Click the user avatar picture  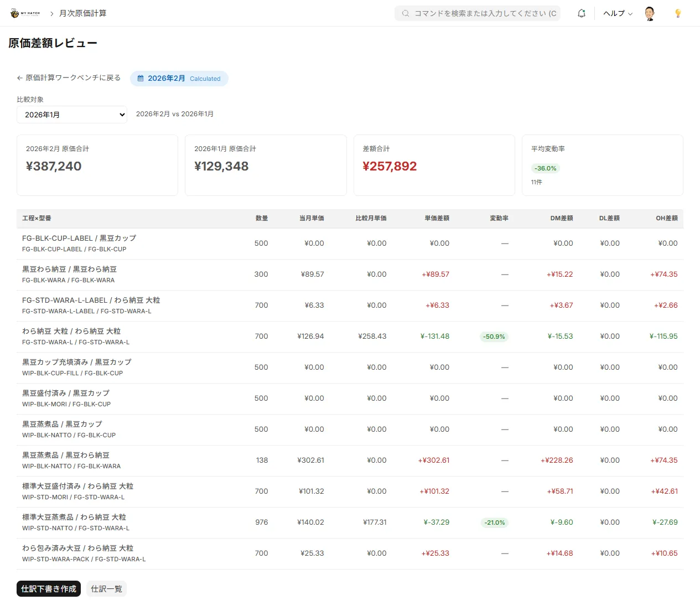point(650,13)
